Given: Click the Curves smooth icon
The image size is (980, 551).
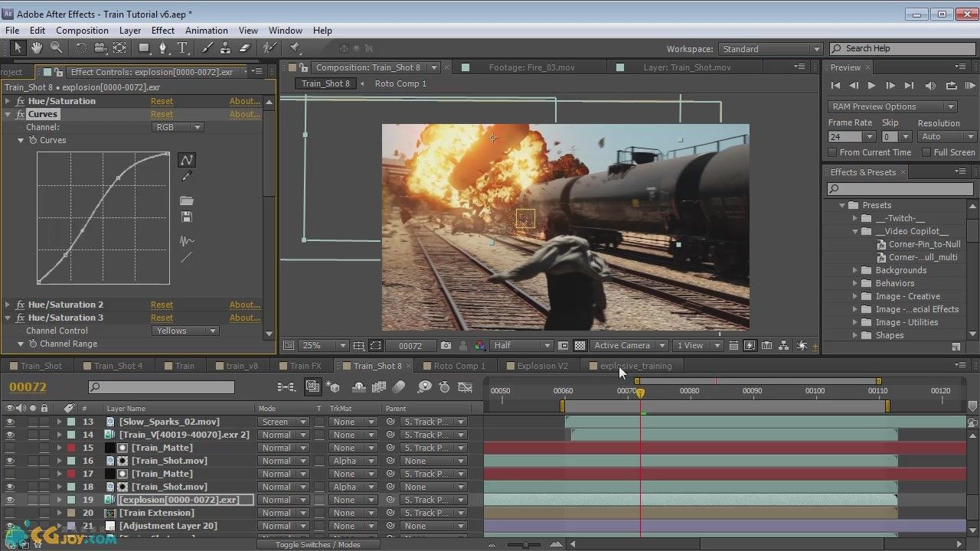Looking at the screenshot, I should 187,240.
